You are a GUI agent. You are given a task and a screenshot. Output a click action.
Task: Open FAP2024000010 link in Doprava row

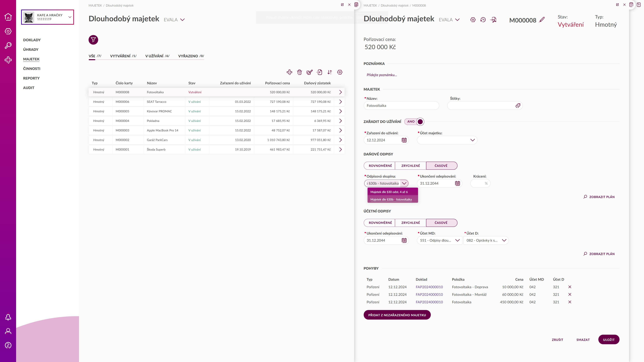[429, 287]
